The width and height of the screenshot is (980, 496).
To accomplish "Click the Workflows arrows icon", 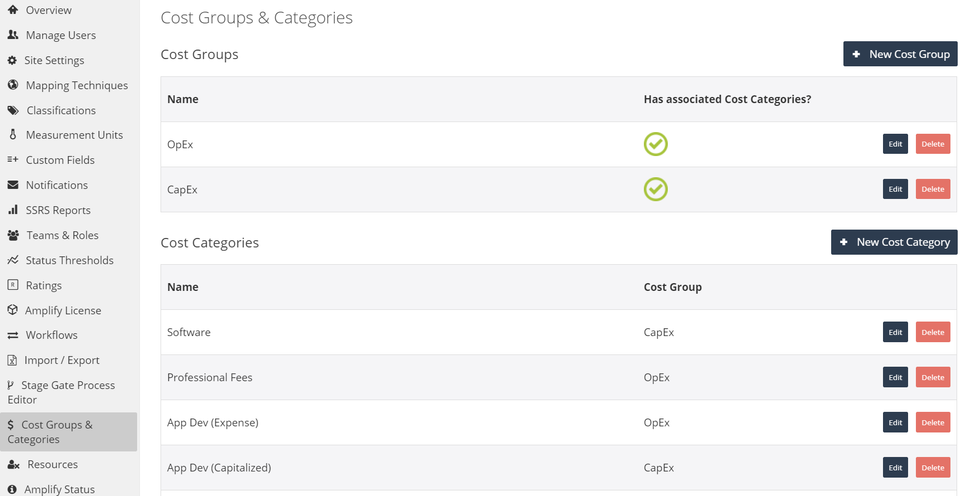I will [13, 335].
